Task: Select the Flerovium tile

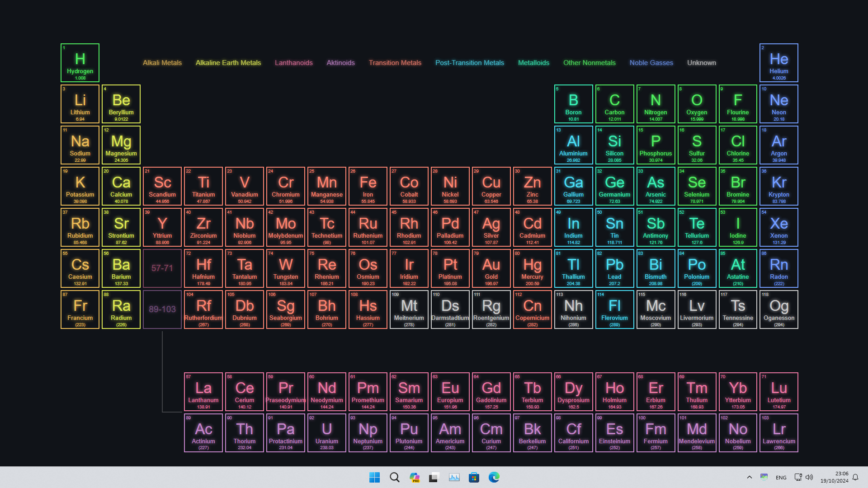Action: click(x=614, y=310)
